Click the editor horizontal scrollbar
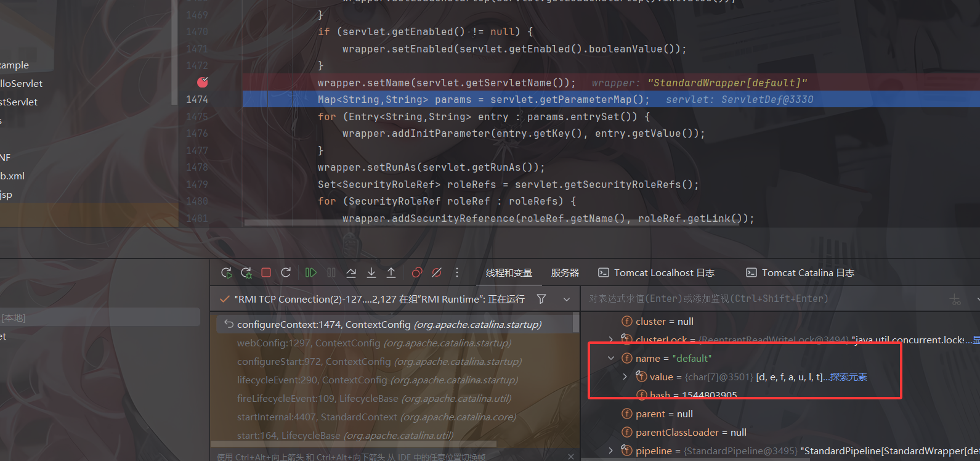The width and height of the screenshot is (980, 461). pyautogui.click(x=493, y=223)
